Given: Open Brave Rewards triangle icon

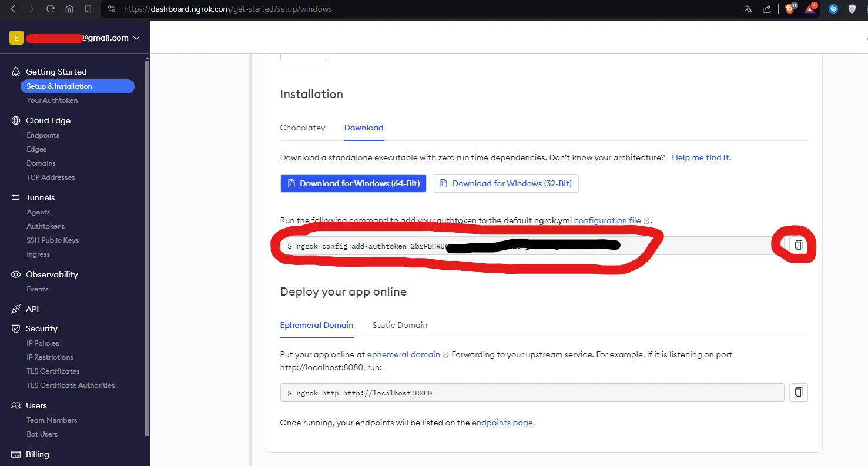Looking at the screenshot, I should coord(810,9).
